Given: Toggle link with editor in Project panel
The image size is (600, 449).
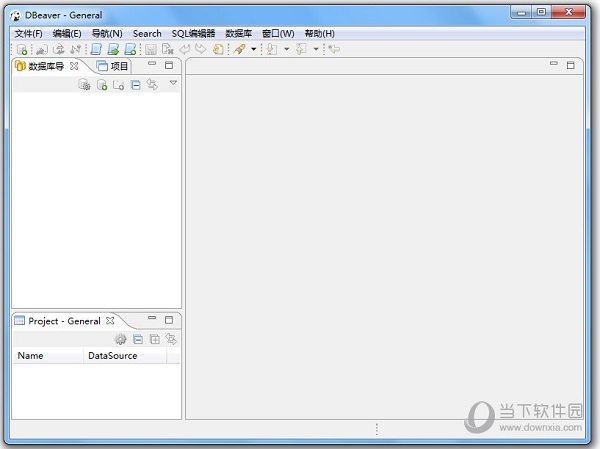Looking at the screenshot, I should tap(171, 339).
